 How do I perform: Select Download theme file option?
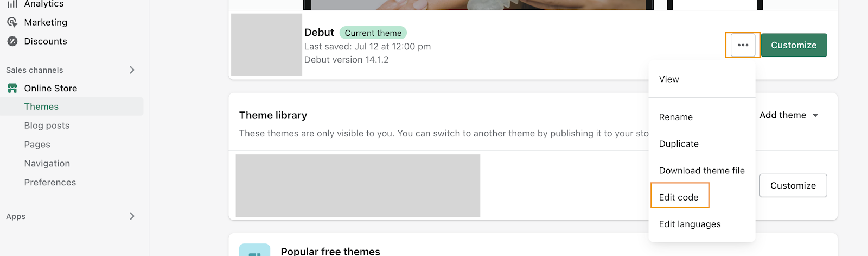click(701, 171)
